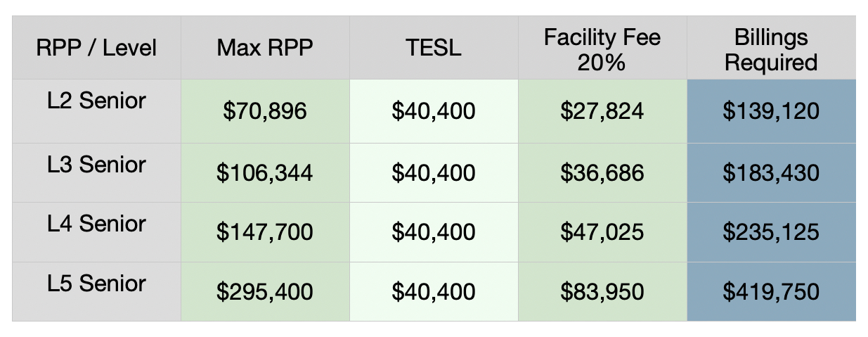Select the $235,125 billings cell
Image resolution: width=868 pixels, height=337 pixels.
click(x=771, y=232)
